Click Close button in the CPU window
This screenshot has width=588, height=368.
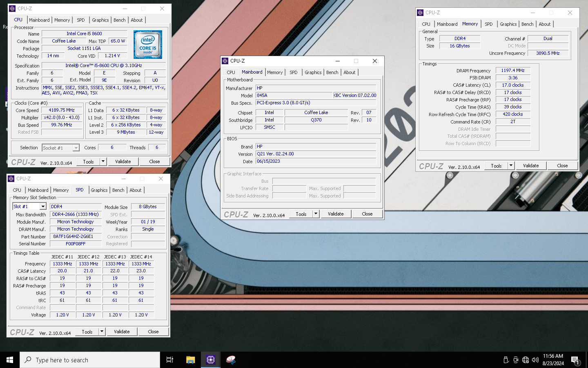click(x=154, y=162)
